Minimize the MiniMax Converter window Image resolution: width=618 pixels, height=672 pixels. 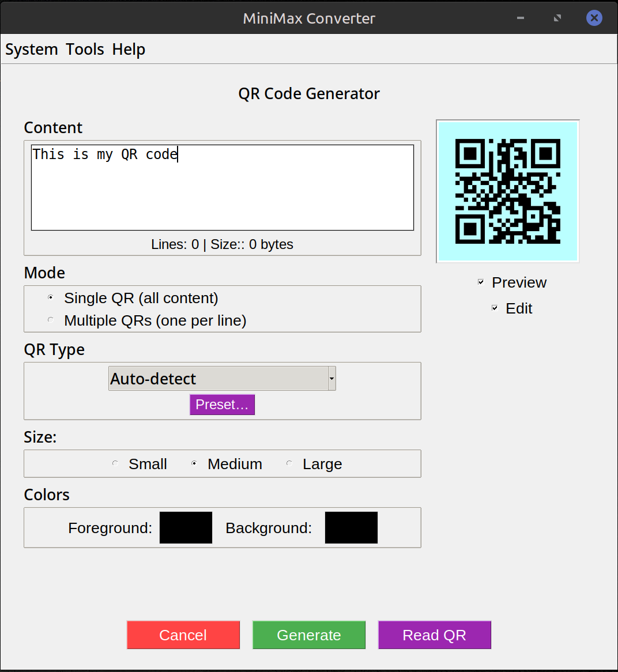coord(521,18)
